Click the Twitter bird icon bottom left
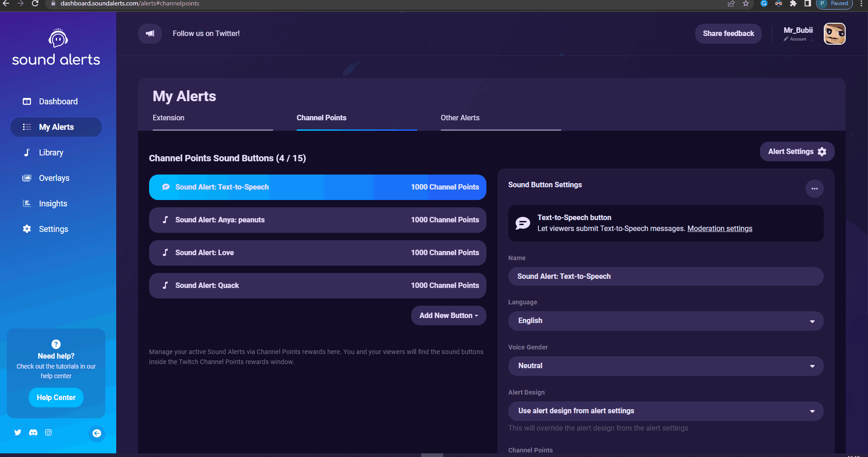Viewport: 868px width, 457px height. coord(18,432)
